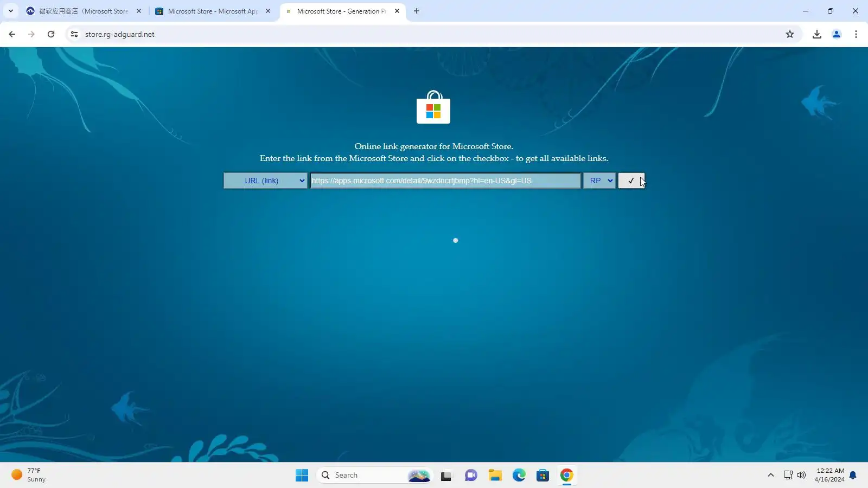View site information icon in address bar
Image resolution: width=868 pixels, height=488 pixels.
pos(74,34)
